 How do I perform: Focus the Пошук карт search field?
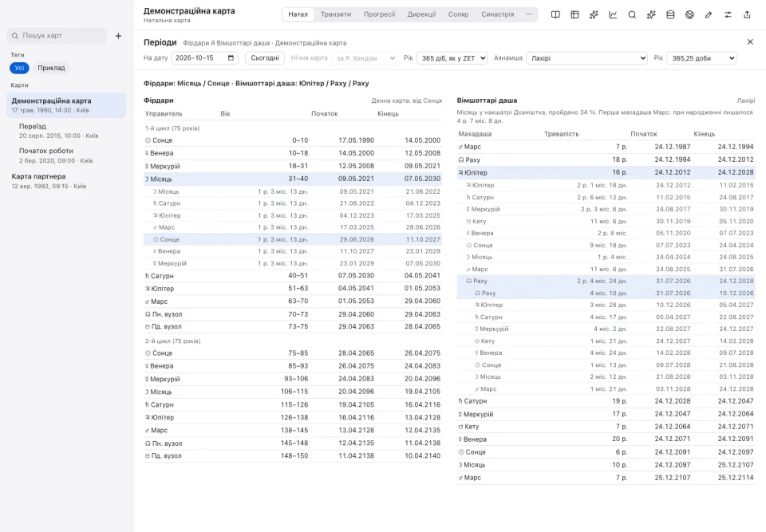point(57,36)
